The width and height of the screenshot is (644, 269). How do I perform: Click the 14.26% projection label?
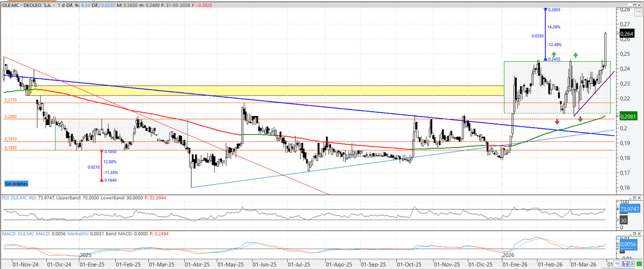click(x=554, y=27)
